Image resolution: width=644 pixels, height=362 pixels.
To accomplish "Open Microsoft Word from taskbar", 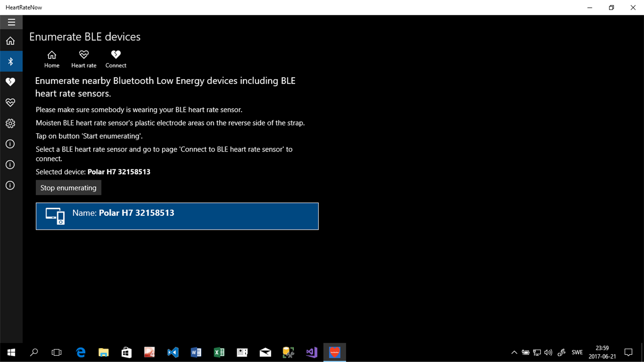I will [x=196, y=353].
